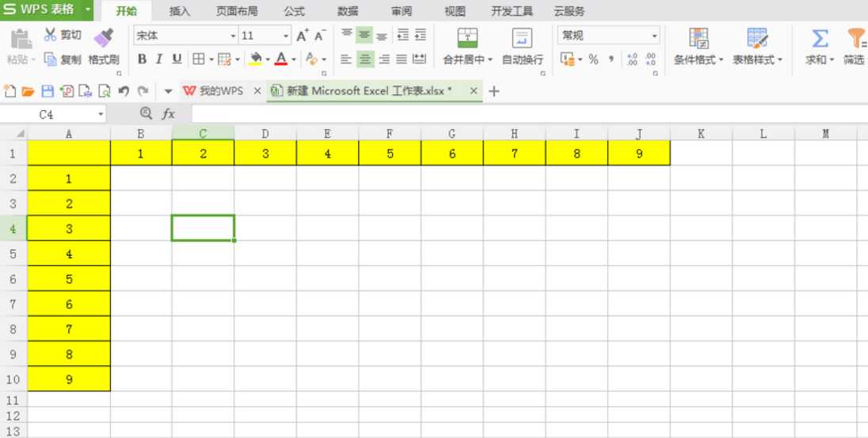The width and height of the screenshot is (868, 438).
Task: Click the new document icon in quick toolbar
Action: [x=10, y=91]
